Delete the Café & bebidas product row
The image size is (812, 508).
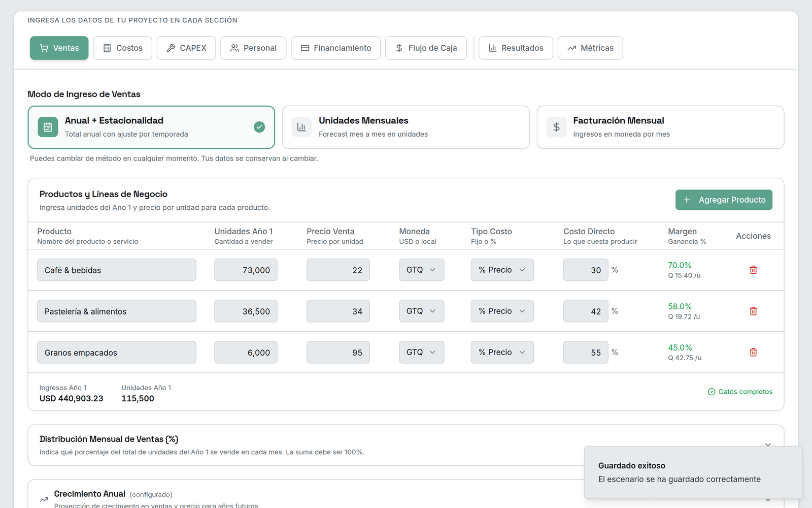[x=753, y=270]
